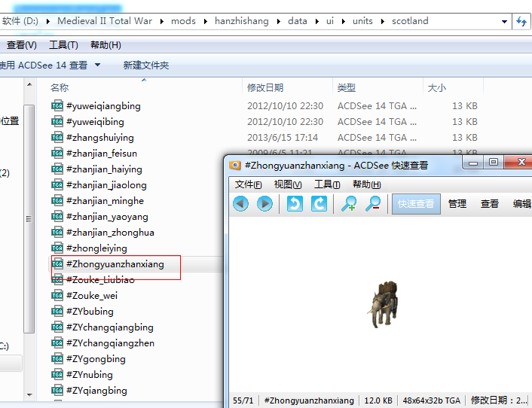Image resolution: width=532 pixels, height=408 pixels.
Task: Click the TGA icon of #ZYbubing
Action: click(x=57, y=312)
